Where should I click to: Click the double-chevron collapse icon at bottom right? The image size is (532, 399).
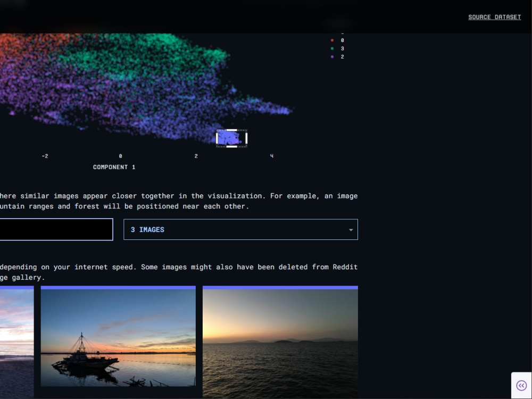pyautogui.click(x=521, y=385)
